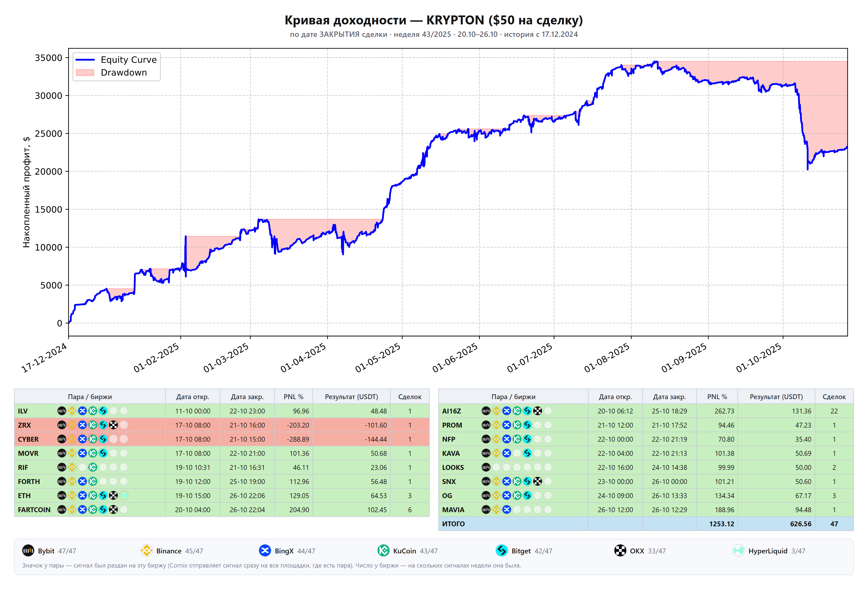
Task: Click the HyperLiquid icon in the exchange legend
Action: (x=738, y=550)
